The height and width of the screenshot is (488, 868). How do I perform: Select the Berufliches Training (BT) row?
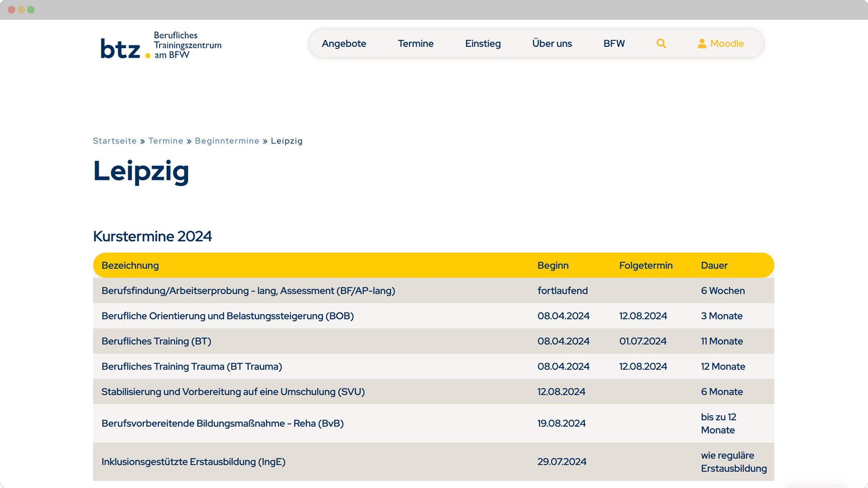(156, 341)
